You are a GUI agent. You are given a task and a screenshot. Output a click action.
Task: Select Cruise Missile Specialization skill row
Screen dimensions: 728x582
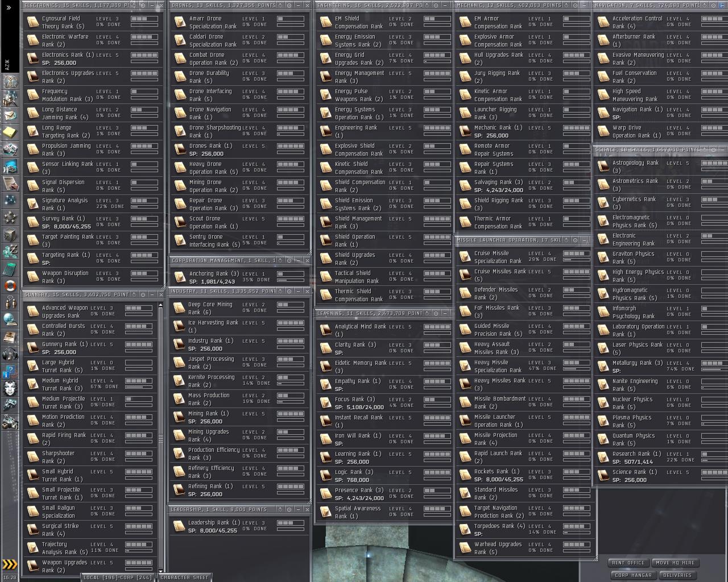[x=524, y=257]
